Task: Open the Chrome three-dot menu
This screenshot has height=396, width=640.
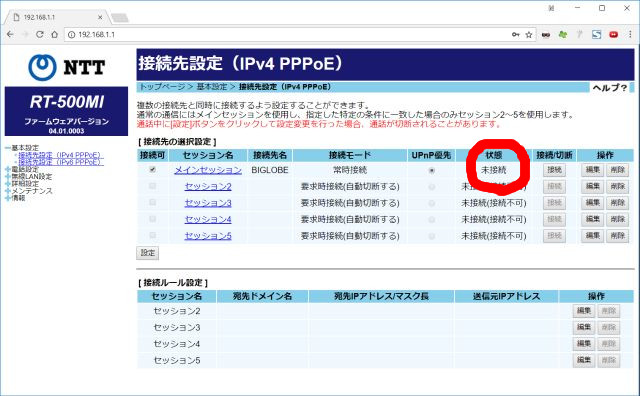Action: (x=630, y=35)
